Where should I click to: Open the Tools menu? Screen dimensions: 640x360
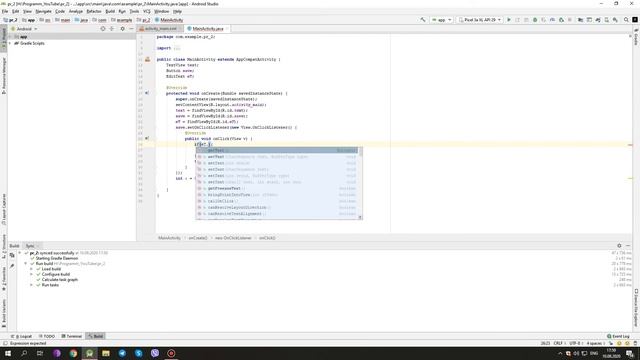click(134, 11)
